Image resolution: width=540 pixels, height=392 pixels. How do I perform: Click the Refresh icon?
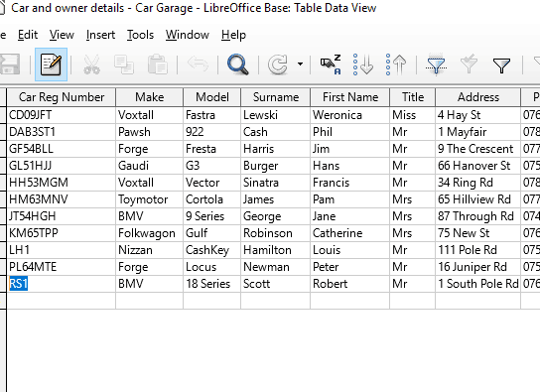[278, 65]
